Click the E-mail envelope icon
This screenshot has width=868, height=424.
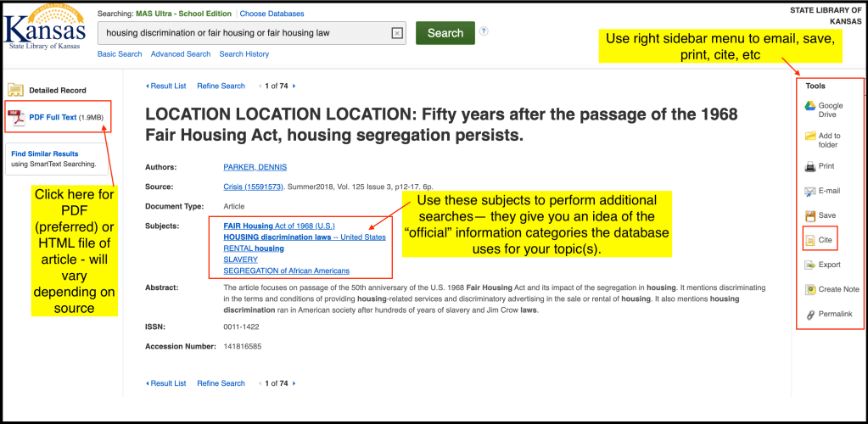[x=809, y=191]
